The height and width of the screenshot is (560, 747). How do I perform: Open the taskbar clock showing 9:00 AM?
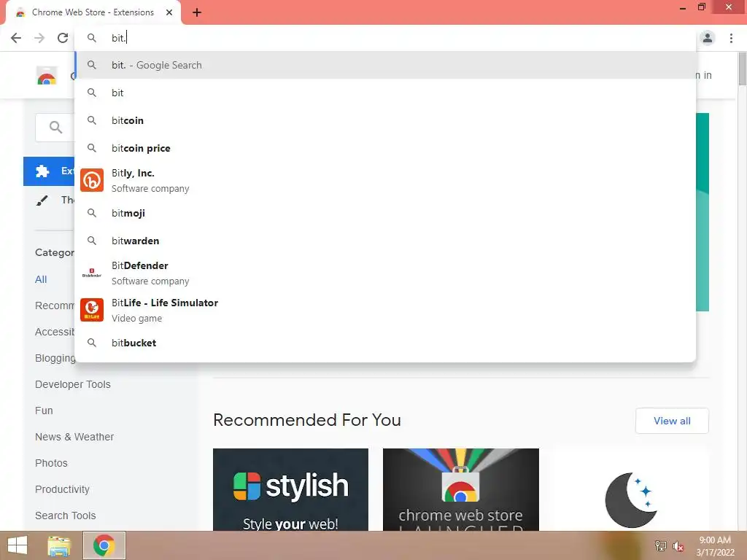715,546
